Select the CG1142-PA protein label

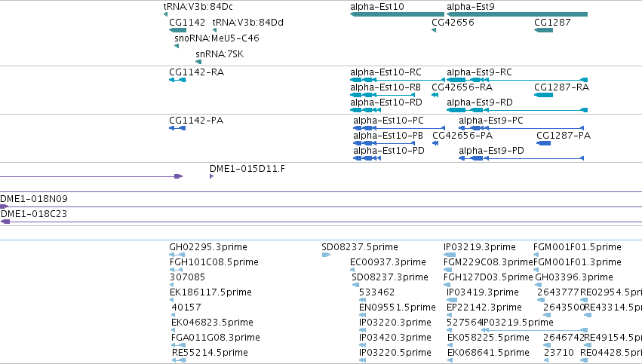click(196, 121)
